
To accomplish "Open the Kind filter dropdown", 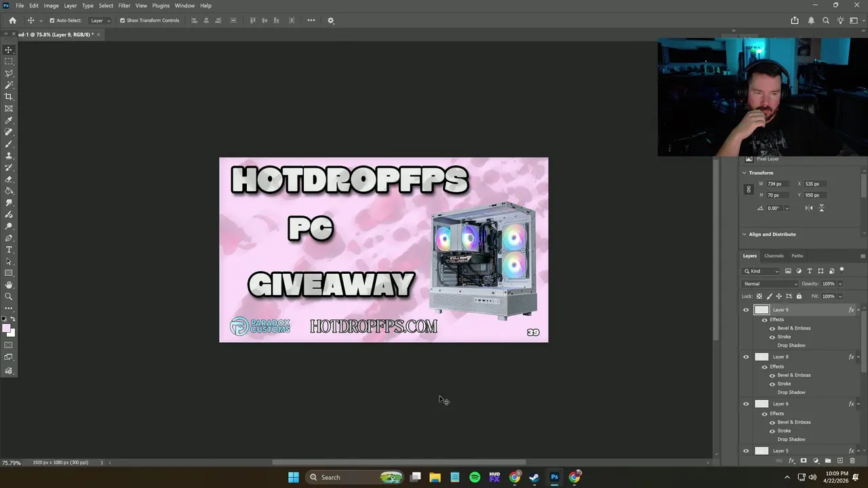I will (x=762, y=271).
